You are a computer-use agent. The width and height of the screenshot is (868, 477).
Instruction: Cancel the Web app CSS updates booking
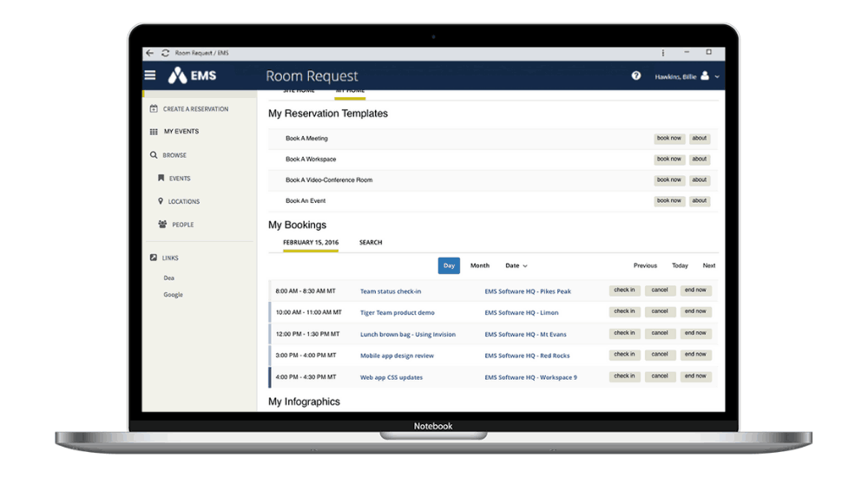[660, 376]
